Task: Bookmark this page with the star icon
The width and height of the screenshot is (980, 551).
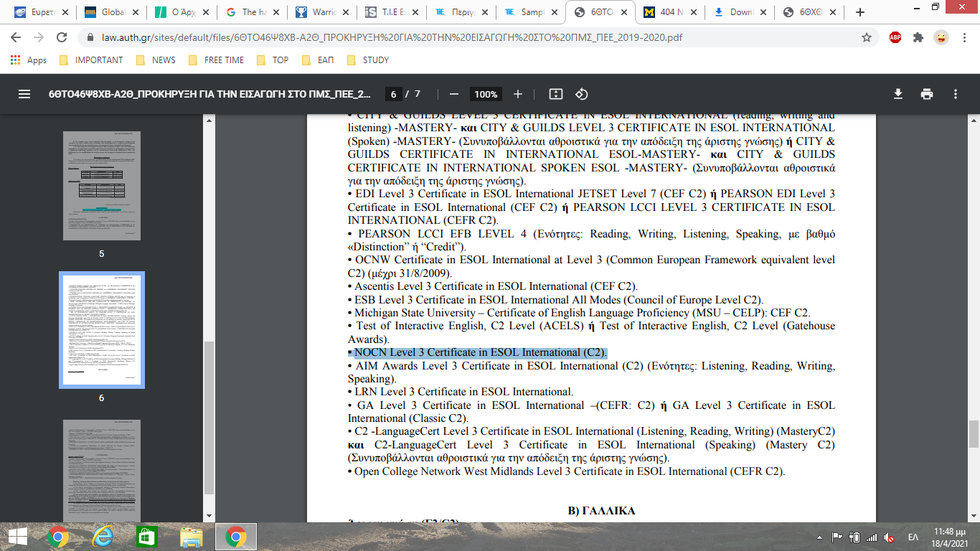Action: point(867,37)
